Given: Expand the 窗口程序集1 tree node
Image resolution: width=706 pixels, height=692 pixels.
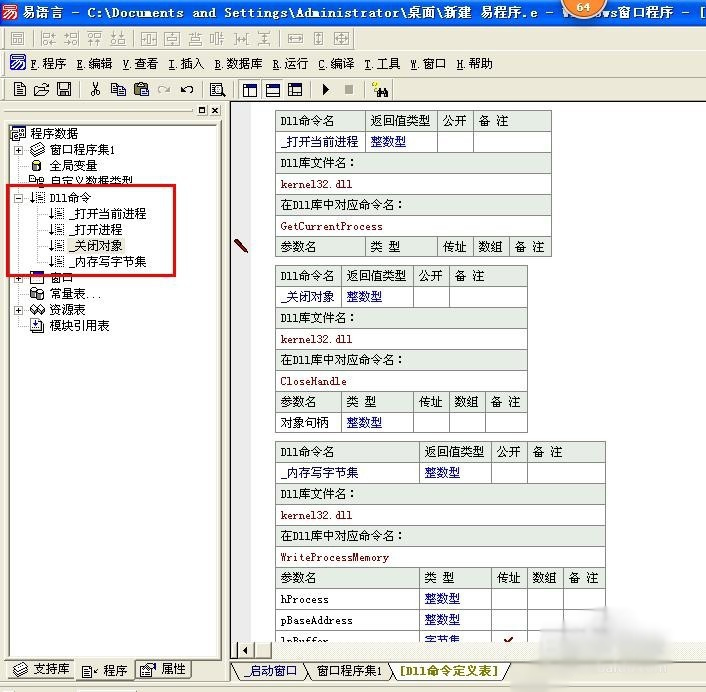Looking at the screenshot, I should [18, 150].
